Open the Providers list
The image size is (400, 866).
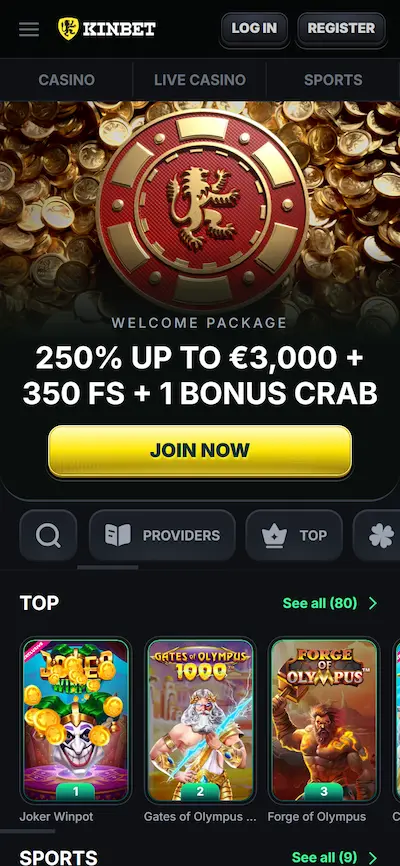[x=162, y=535]
